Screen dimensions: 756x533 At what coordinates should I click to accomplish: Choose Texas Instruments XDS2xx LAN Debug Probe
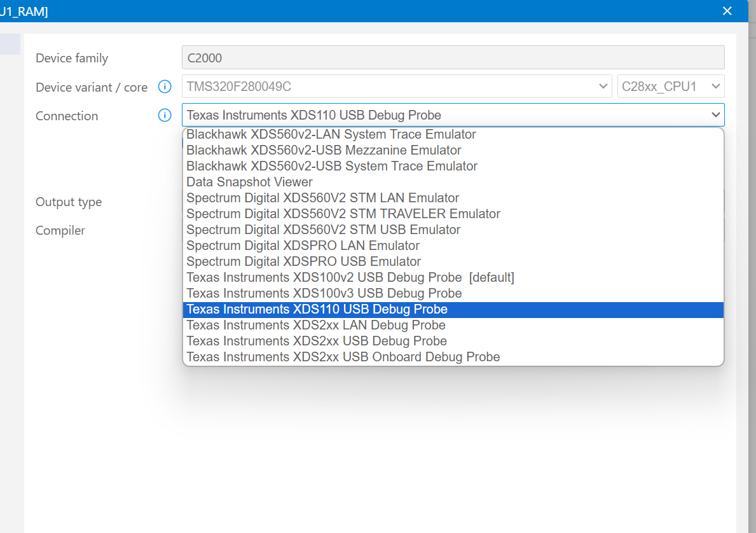[453, 325]
